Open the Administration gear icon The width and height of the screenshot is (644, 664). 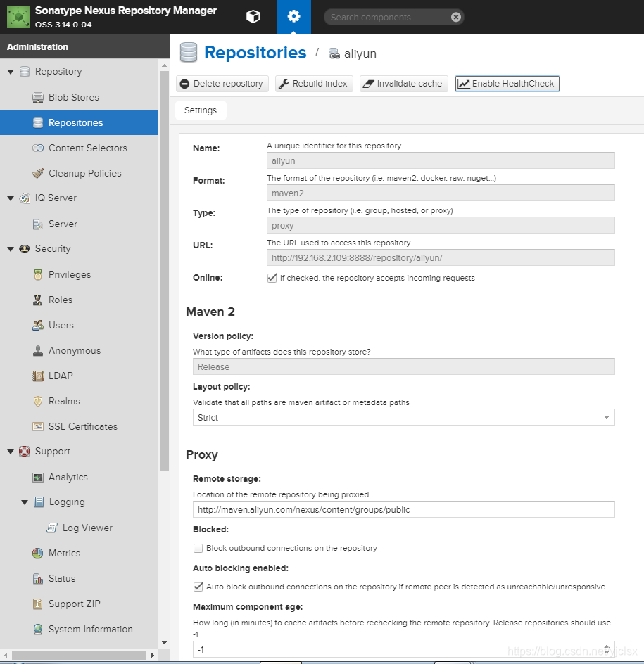pos(293,17)
